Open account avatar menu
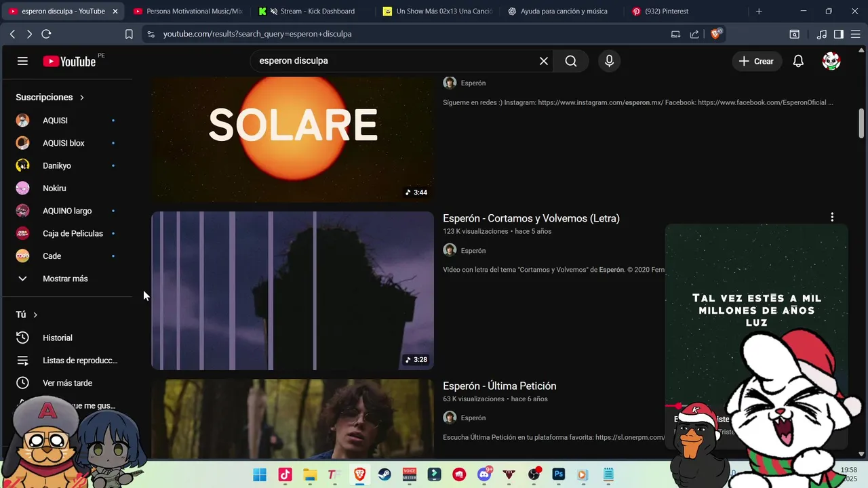The width and height of the screenshot is (868, 488). click(x=831, y=61)
